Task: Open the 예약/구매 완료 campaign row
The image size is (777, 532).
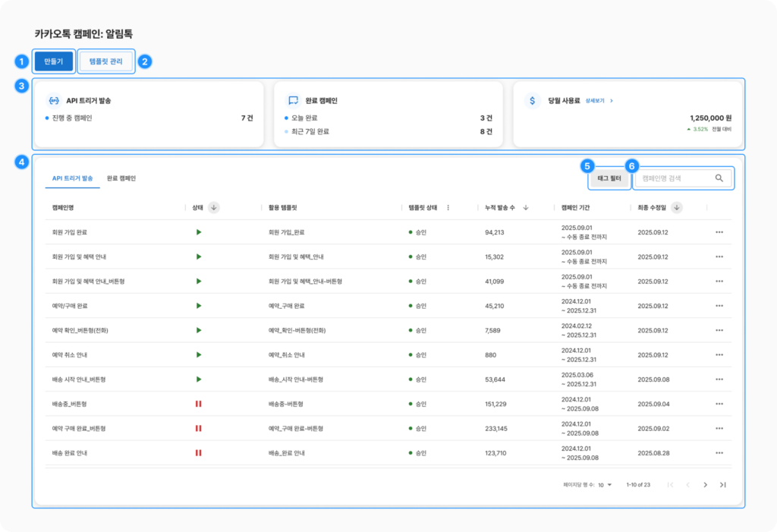Action: (70, 306)
